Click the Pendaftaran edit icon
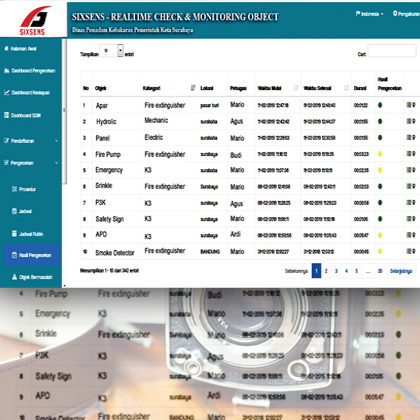Image resolution: width=420 pixels, height=420 pixels. (6, 141)
